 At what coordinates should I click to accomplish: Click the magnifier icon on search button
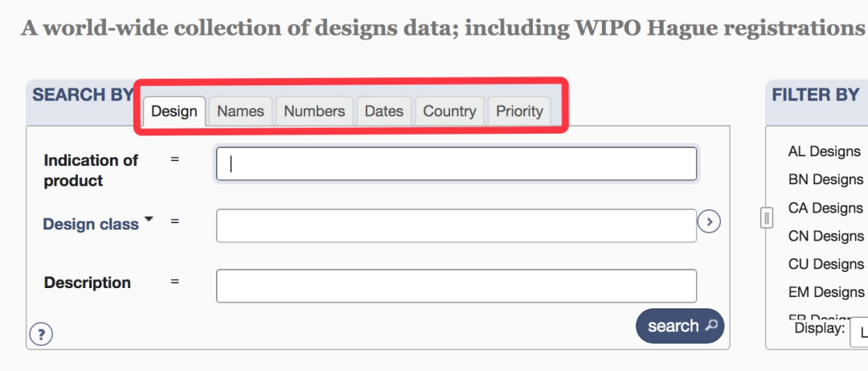coord(711,325)
